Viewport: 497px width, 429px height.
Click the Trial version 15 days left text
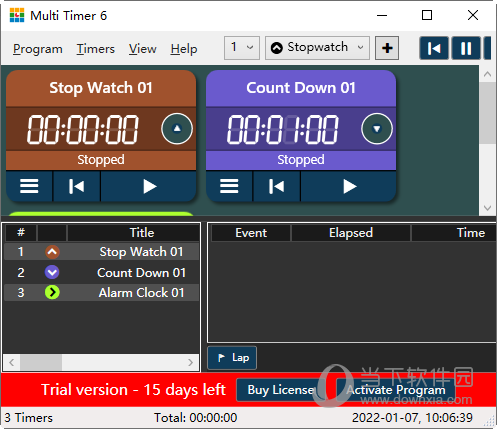133,390
